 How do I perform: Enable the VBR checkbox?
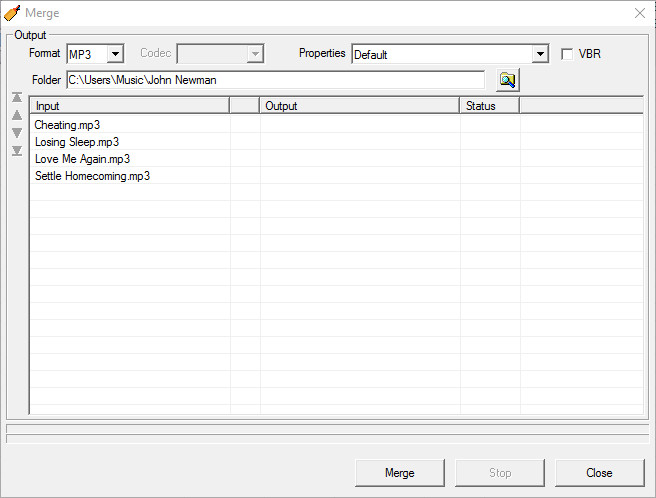567,54
